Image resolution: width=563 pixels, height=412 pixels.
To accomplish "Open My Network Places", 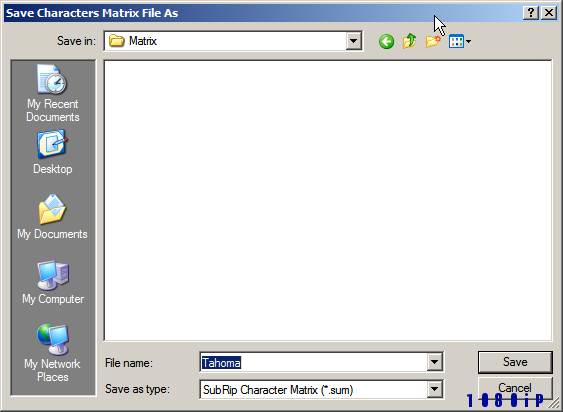I will pyautogui.click(x=53, y=353).
